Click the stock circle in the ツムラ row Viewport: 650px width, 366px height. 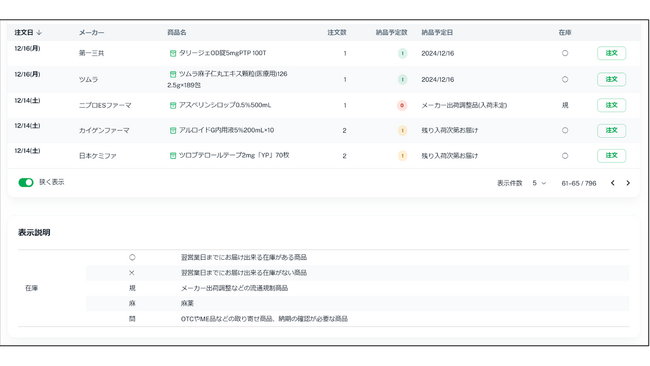pos(565,79)
